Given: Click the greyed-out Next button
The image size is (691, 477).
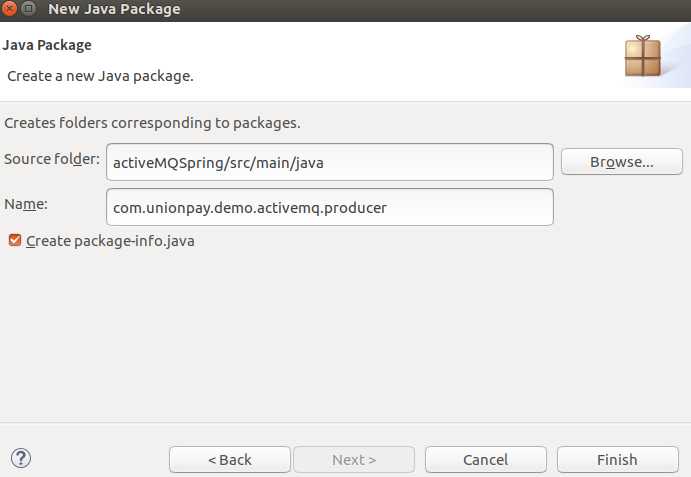Looking at the screenshot, I should click(x=353, y=459).
